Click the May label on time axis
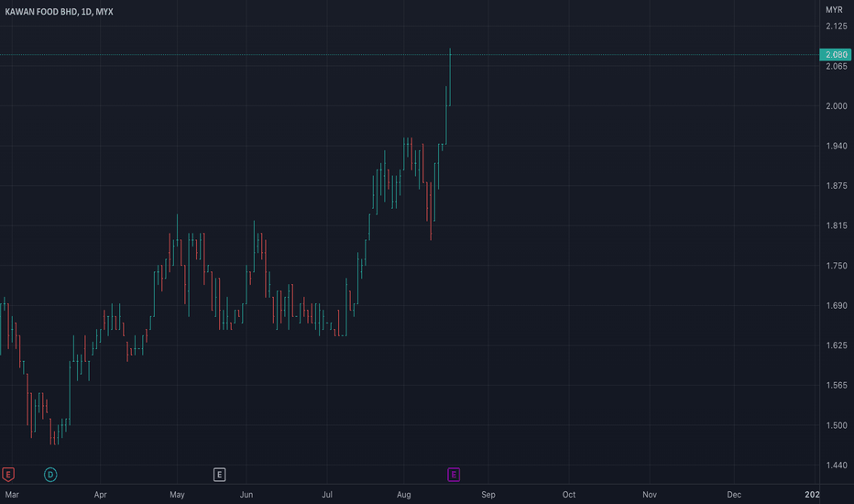Screen dimensions: 854x504 point(177,495)
